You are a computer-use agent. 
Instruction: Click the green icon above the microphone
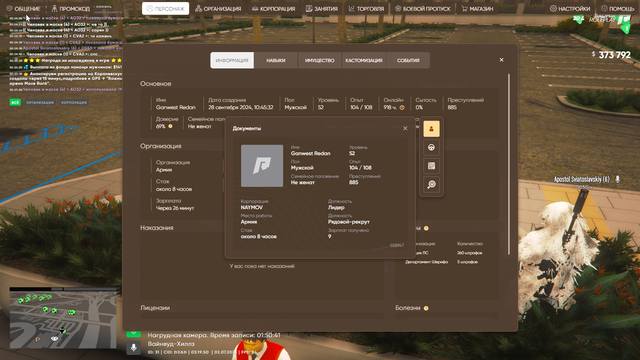click(x=133, y=333)
